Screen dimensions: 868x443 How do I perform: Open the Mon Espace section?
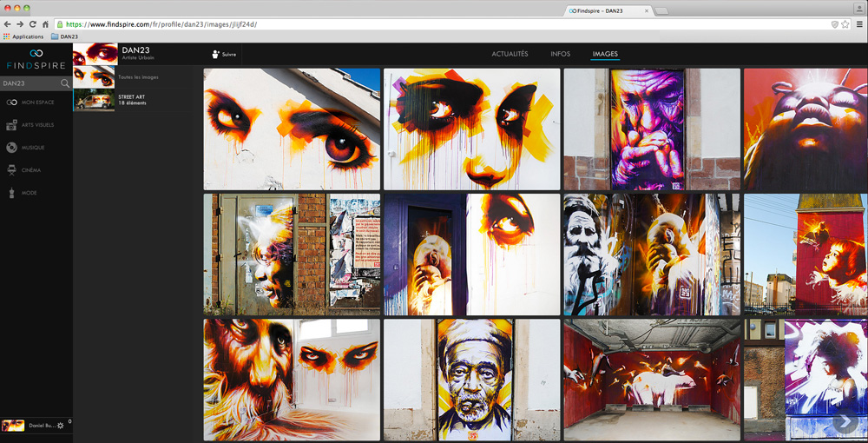(x=36, y=102)
